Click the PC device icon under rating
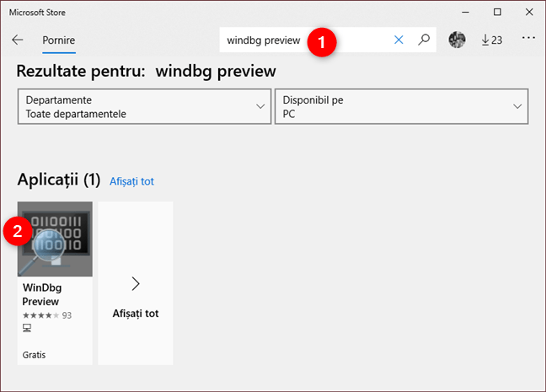The width and height of the screenshot is (546, 392). point(27,328)
